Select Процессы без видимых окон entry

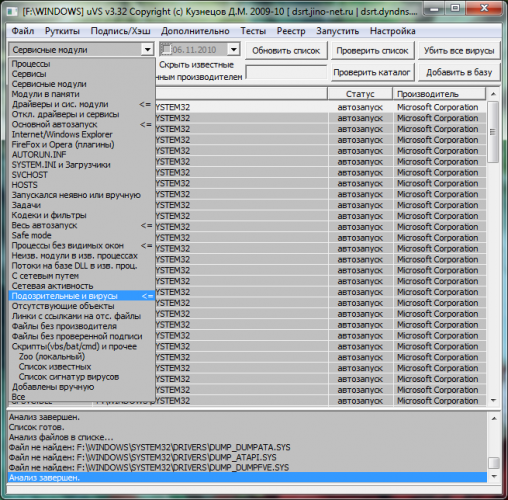pyautogui.click(x=82, y=245)
